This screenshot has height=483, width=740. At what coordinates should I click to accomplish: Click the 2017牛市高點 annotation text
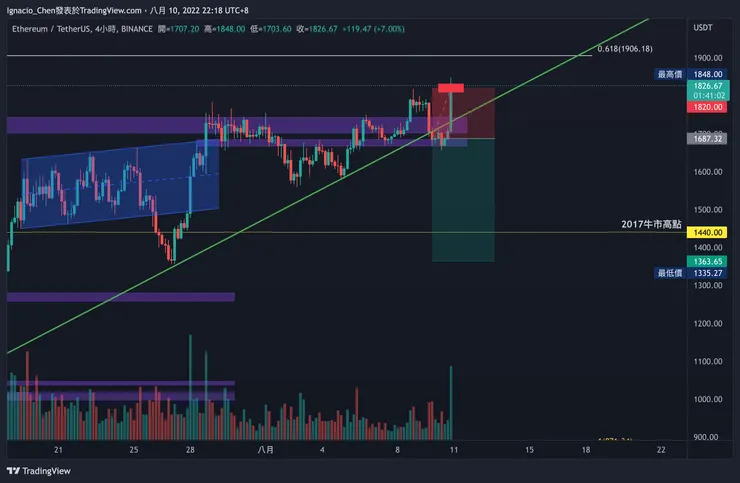[x=651, y=224]
